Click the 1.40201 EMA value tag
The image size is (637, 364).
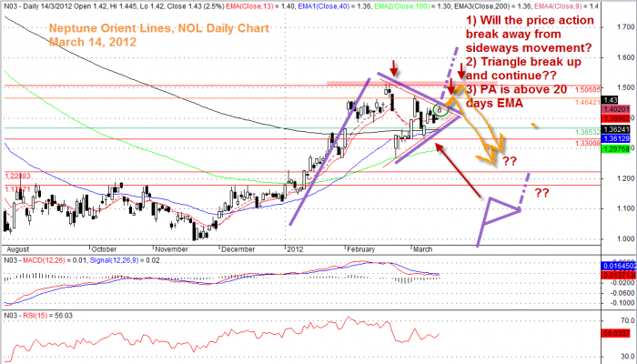tap(616, 109)
